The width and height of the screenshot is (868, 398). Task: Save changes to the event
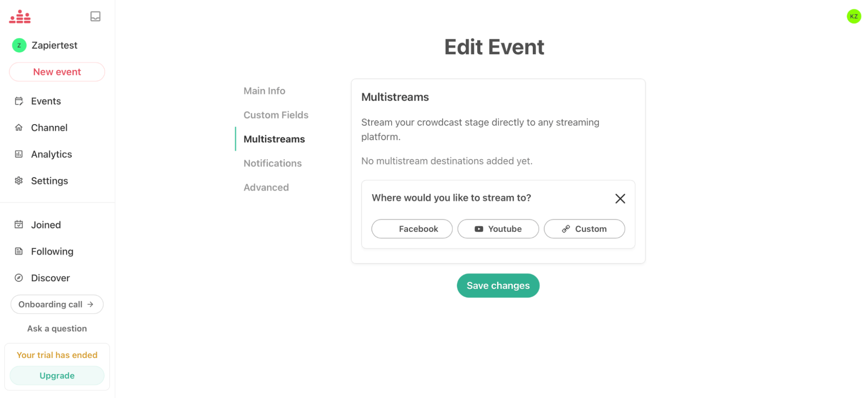(498, 285)
